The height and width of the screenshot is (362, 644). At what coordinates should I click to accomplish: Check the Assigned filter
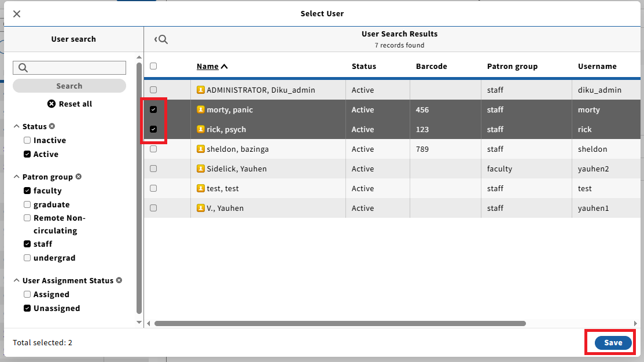27,294
